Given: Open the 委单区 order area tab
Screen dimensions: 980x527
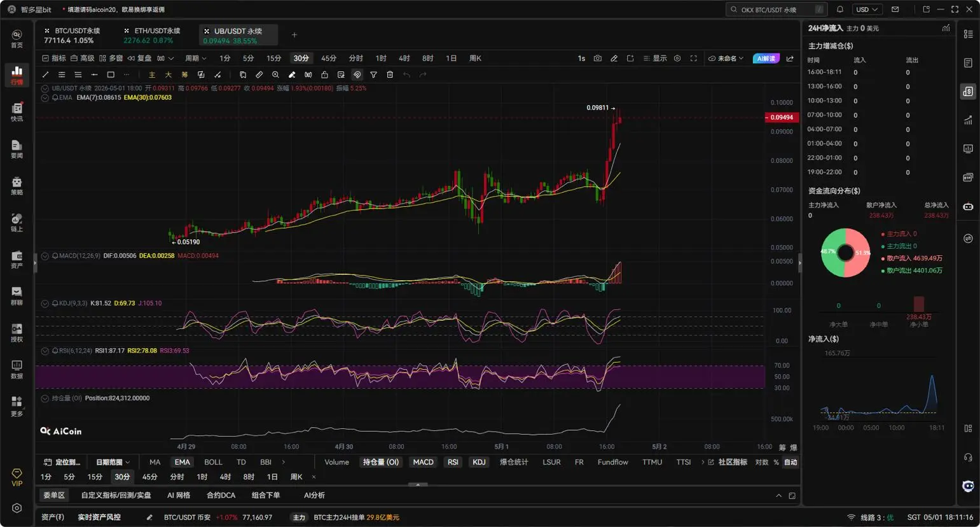Looking at the screenshot, I should [x=54, y=495].
